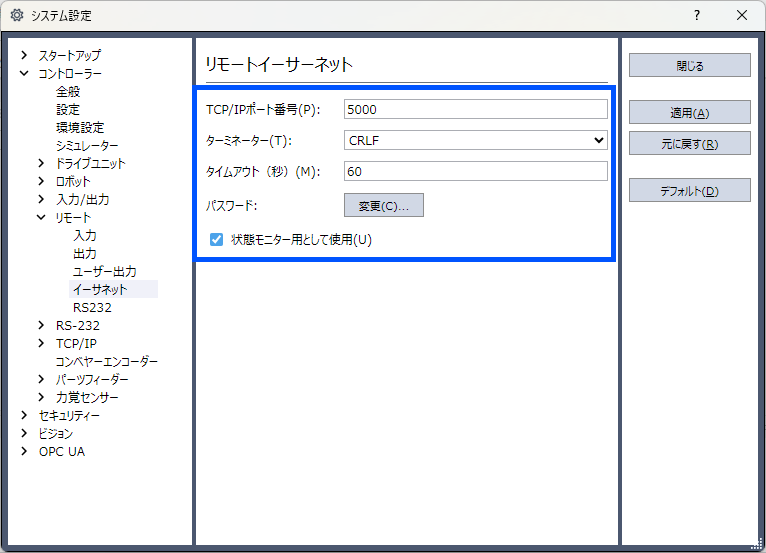Select the RS-232 label
The height and width of the screenshot is (553, 766).
click(78, 325)
